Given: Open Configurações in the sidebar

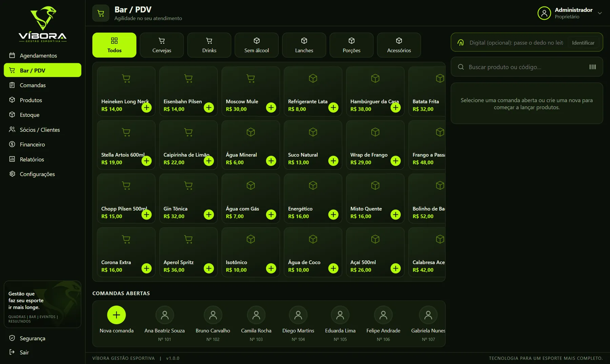Looking at the screenshot, I should pos(42,174).
